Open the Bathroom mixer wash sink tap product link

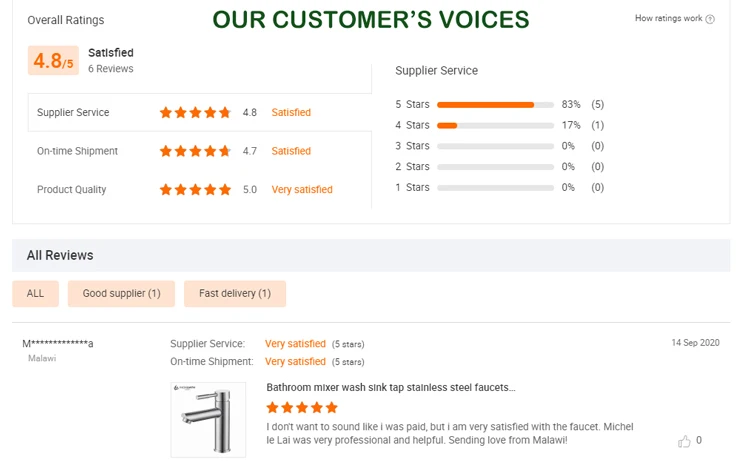[x=391, y=388]
